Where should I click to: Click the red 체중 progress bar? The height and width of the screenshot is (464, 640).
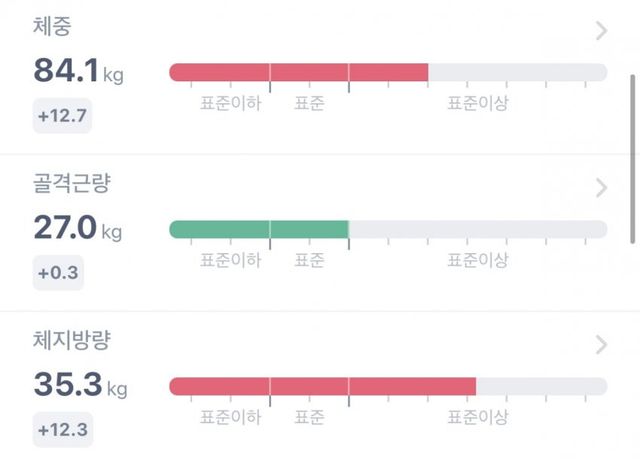click(299, 72)
